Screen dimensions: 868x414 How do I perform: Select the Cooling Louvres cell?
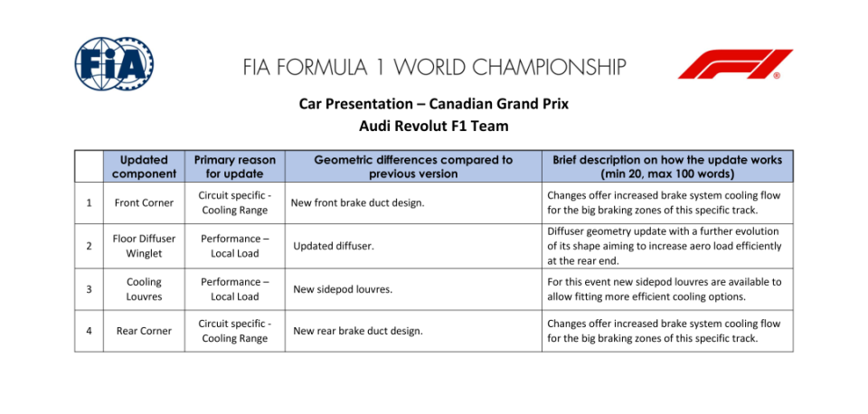144,289
